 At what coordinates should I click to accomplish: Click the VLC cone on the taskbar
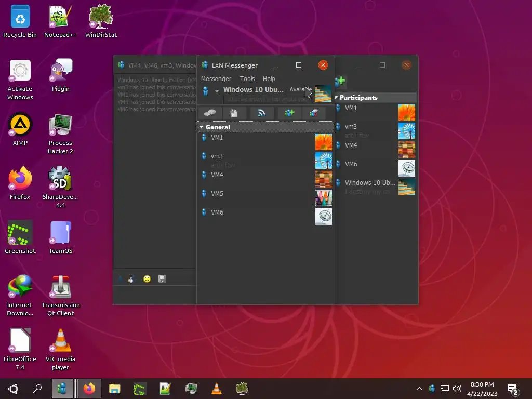pyautogui.click(x=217, y=389)
